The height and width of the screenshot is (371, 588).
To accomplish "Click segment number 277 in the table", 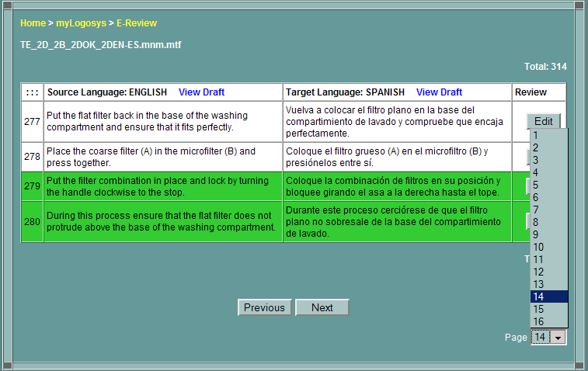I will (32, 122).
